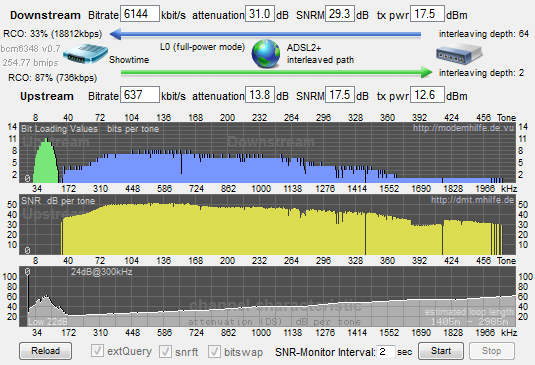Click the Upstream tx pwr field 12.6
Image resolution: width=535 pixels, height=365 pixels.
pyautogui.click(x=427, y=95)
